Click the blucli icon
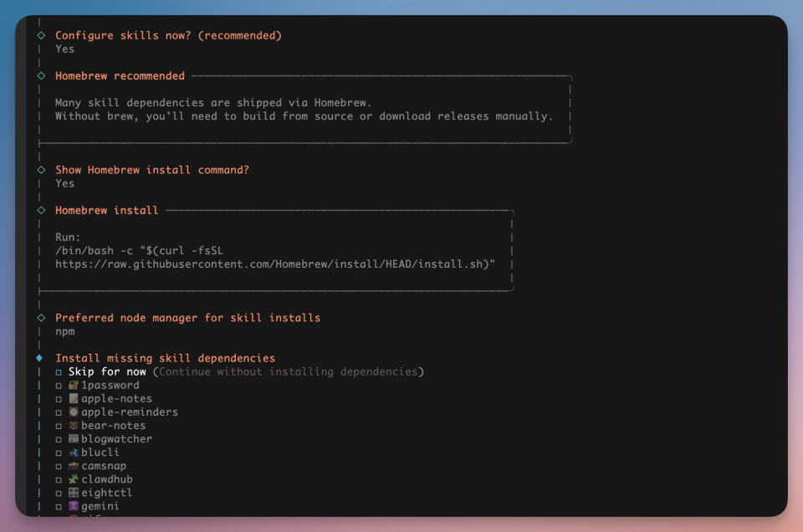Viewport: 803px width, 532px height. pos(74,453)
